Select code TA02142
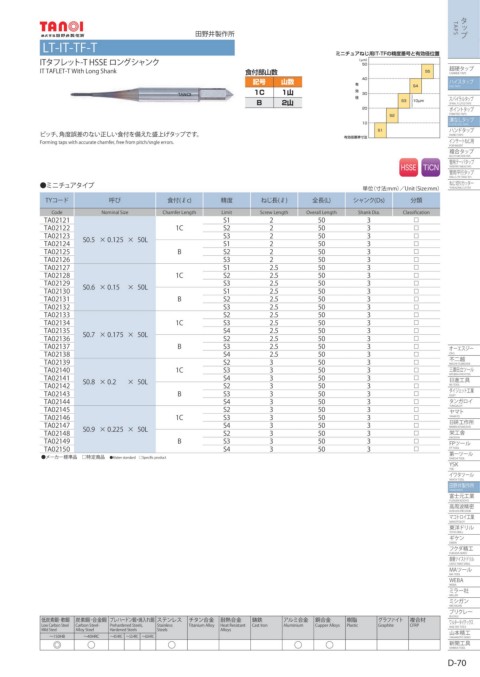This screenshot has width=480, height=677. 57,386
